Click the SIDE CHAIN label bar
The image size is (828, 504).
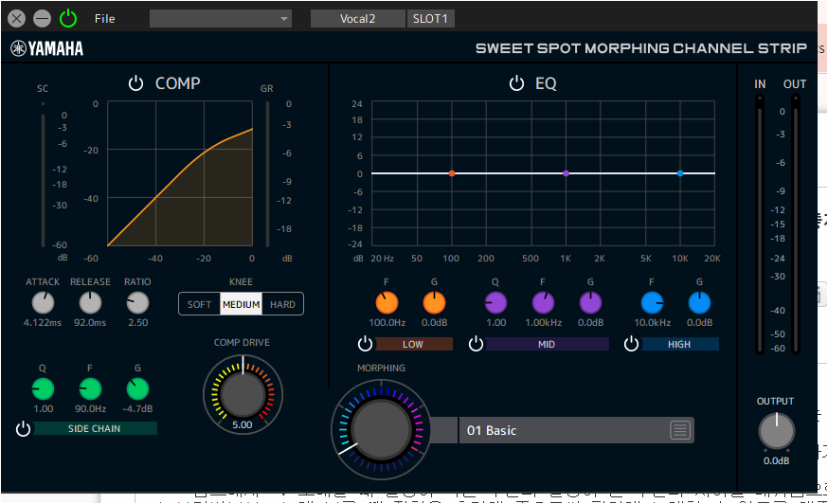(x=95, y=428)
